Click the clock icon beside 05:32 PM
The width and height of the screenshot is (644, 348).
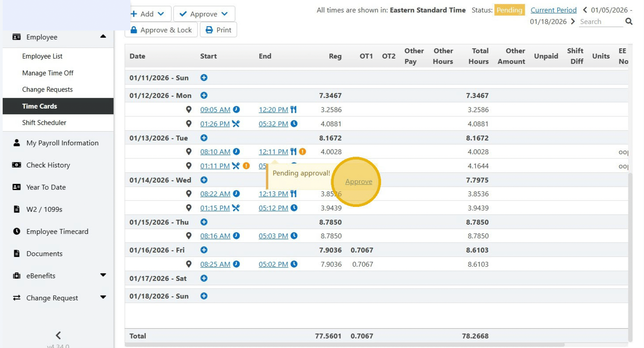pos(294,124)
